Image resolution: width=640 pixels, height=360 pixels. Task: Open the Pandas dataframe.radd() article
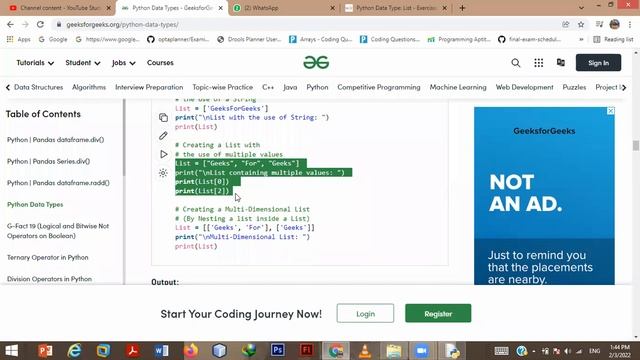click(58, 183)
